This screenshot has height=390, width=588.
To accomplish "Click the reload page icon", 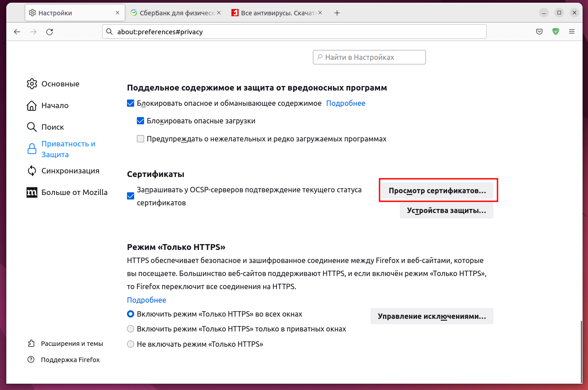I will point(50,32).
